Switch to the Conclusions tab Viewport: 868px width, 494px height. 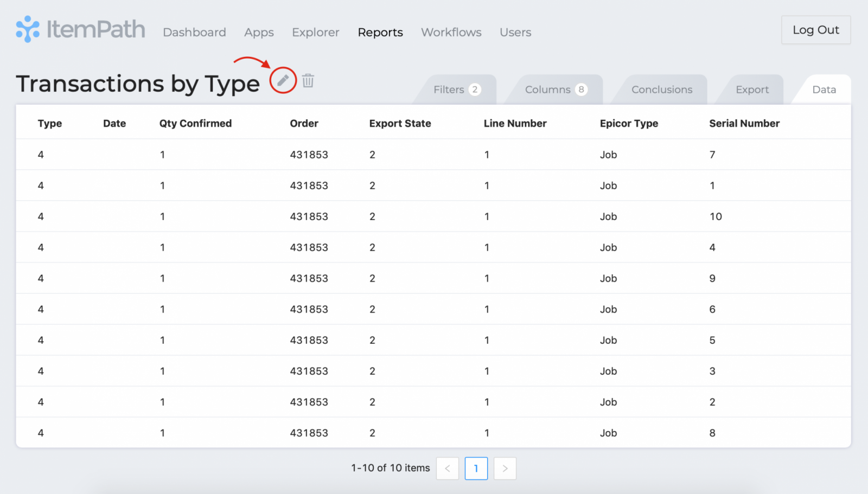662,89
